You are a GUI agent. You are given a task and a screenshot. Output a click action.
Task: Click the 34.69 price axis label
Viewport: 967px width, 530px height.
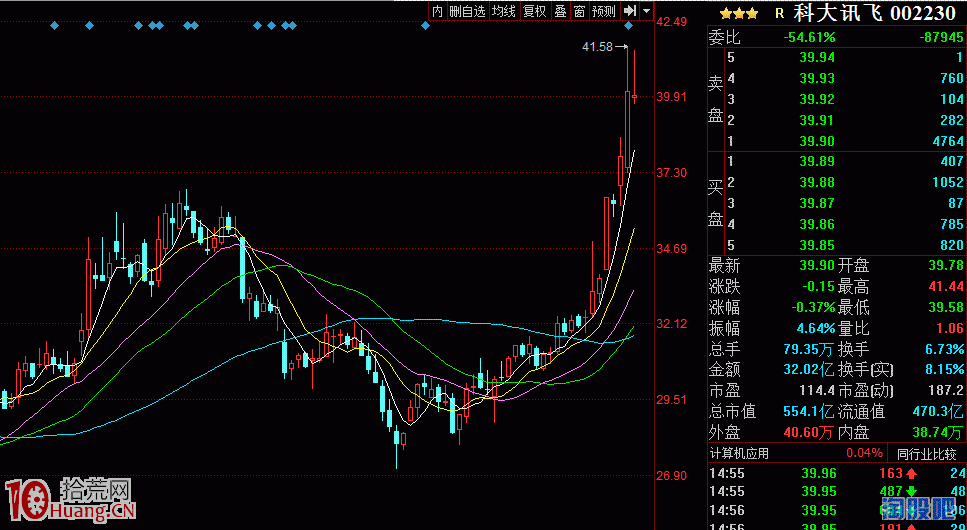pos(672,249)
